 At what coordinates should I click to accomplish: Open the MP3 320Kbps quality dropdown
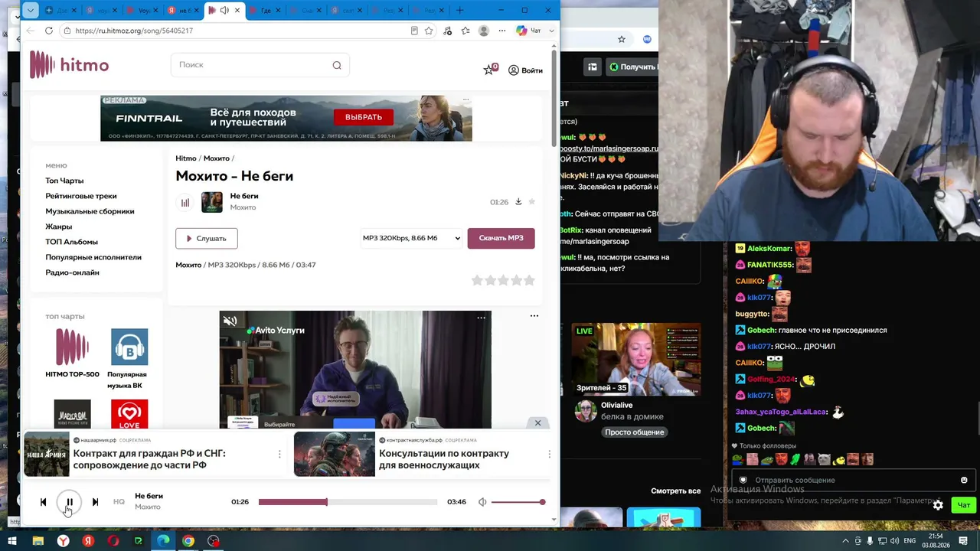412,238
